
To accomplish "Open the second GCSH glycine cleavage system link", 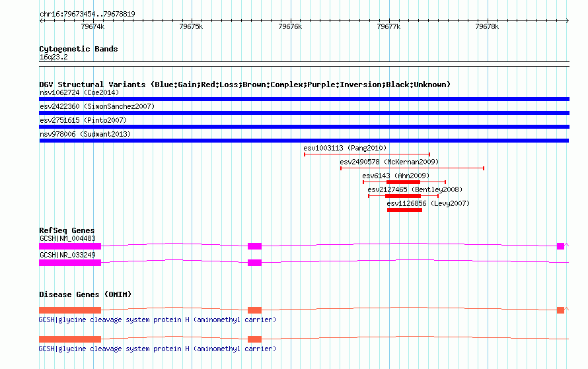I will pos(157,349).
